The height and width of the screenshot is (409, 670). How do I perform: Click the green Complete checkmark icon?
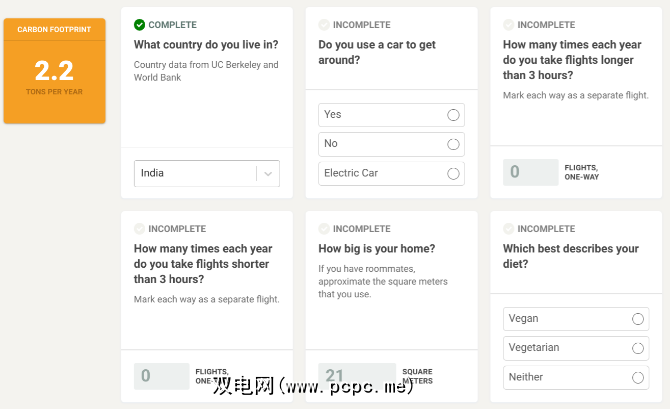pos(139,25)
